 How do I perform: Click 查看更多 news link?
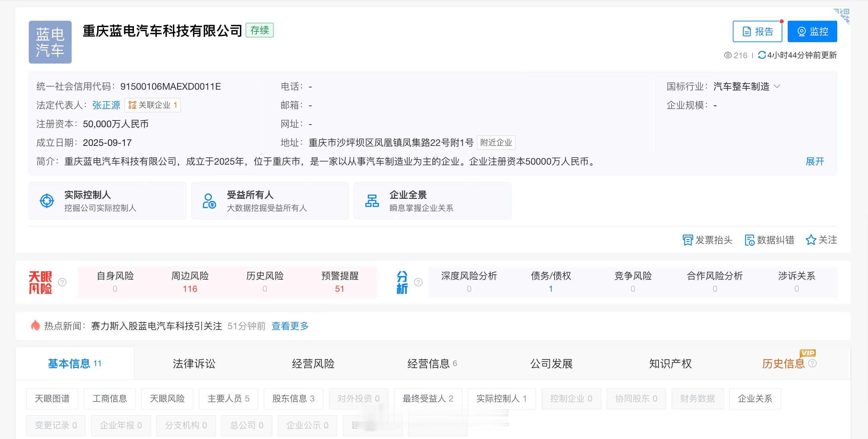[290, 326]
